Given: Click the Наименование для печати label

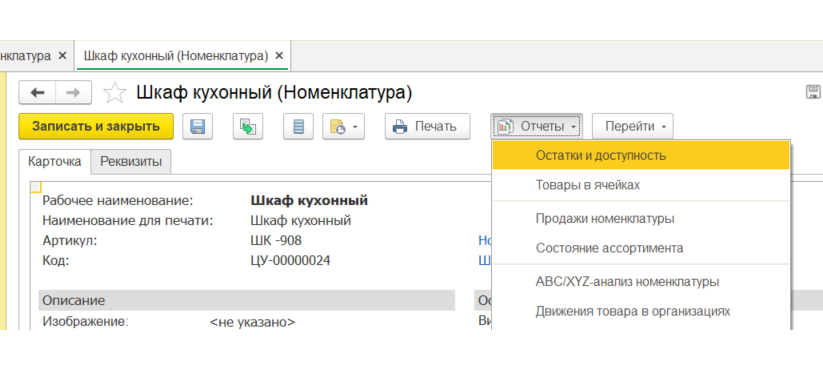Looking at the screenshot, I should pyautogui.click(x=128, y=220).
